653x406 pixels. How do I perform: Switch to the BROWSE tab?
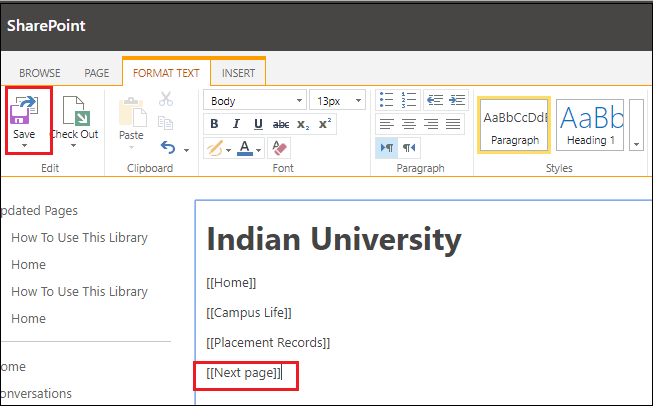coord(40,73)
